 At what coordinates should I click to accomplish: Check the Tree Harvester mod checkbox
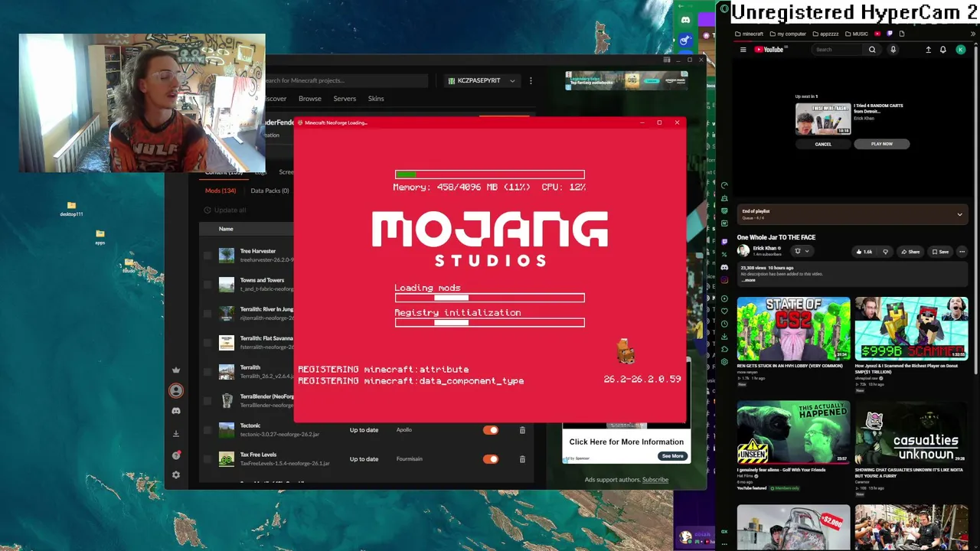[x=207, y=256]
